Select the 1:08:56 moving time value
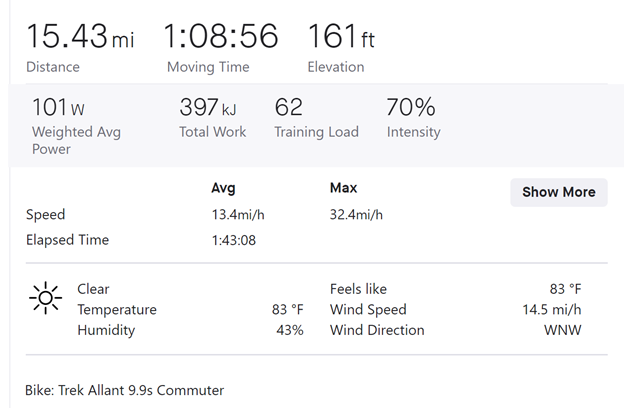Viewport: 624px width, 408px height. tap(221, 37)
